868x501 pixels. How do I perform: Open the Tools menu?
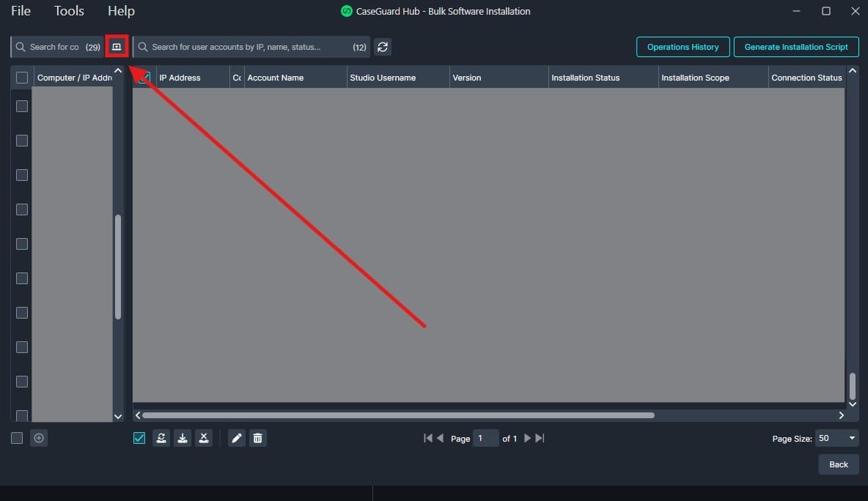click(69, 11)
